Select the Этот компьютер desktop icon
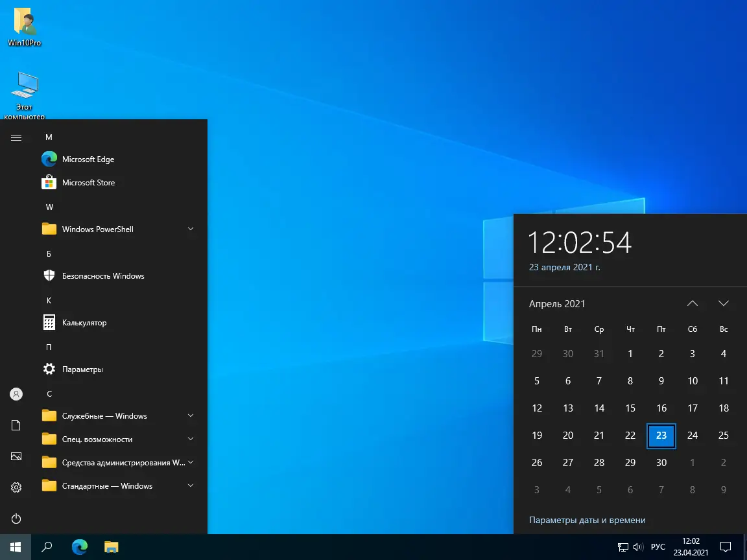This screenshot has width=747, height=560. pos(24,95)
